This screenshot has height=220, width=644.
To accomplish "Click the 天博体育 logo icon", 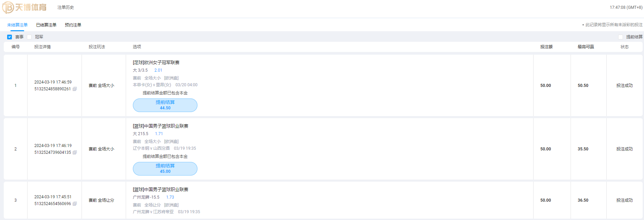I will 8,7.
